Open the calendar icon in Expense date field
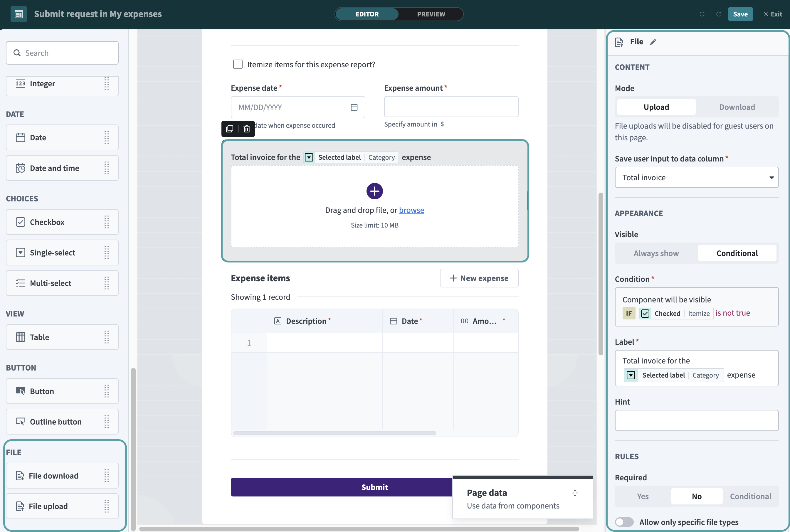 [354, 107]
